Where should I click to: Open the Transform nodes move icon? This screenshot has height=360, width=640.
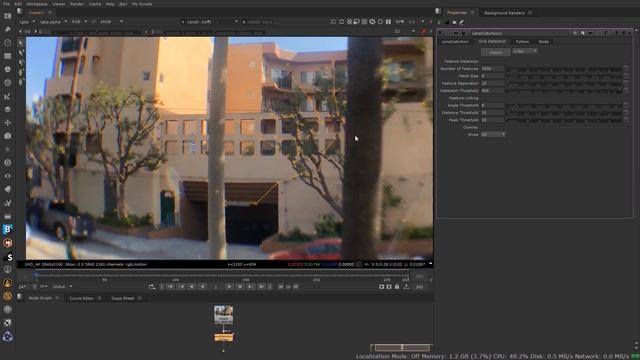[7, 122]
